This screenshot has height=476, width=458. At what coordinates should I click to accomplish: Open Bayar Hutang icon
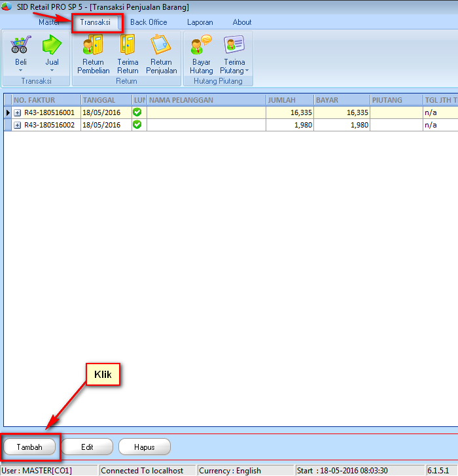point(201,44)
